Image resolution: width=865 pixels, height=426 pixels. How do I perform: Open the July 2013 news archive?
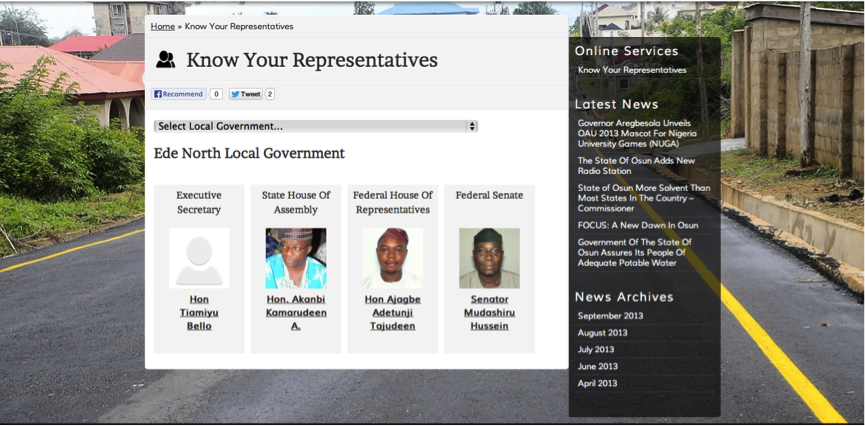coord(596,349)
